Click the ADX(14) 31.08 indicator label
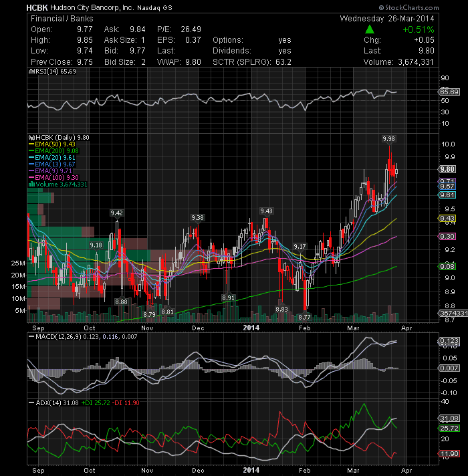This screenshot has height=476, width=468. point(53,403)
